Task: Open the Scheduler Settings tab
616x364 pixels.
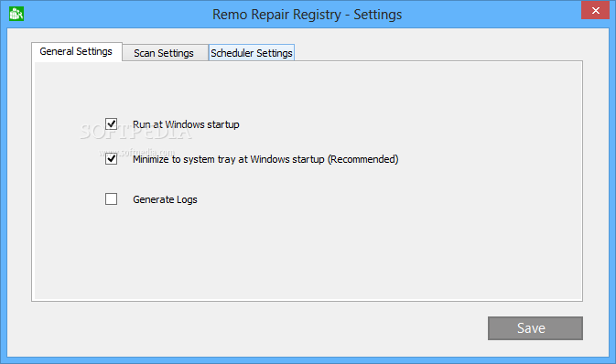Action: click(252, 53)
